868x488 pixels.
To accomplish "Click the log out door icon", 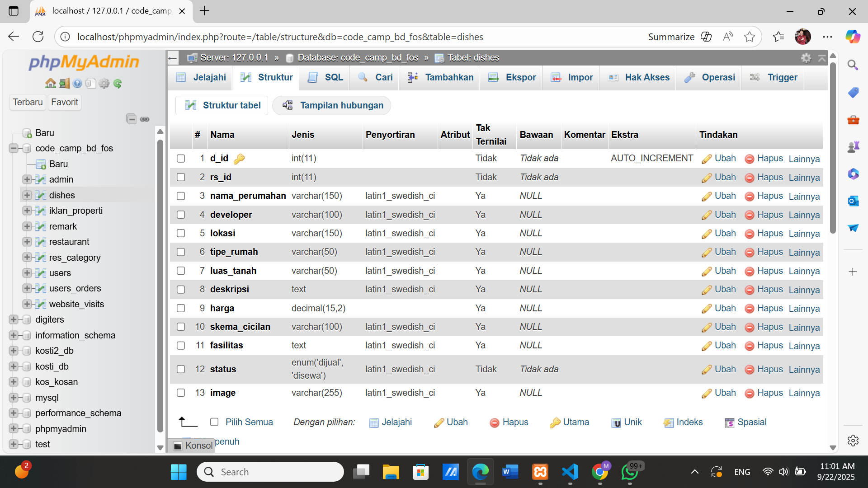I will [64, 83].
